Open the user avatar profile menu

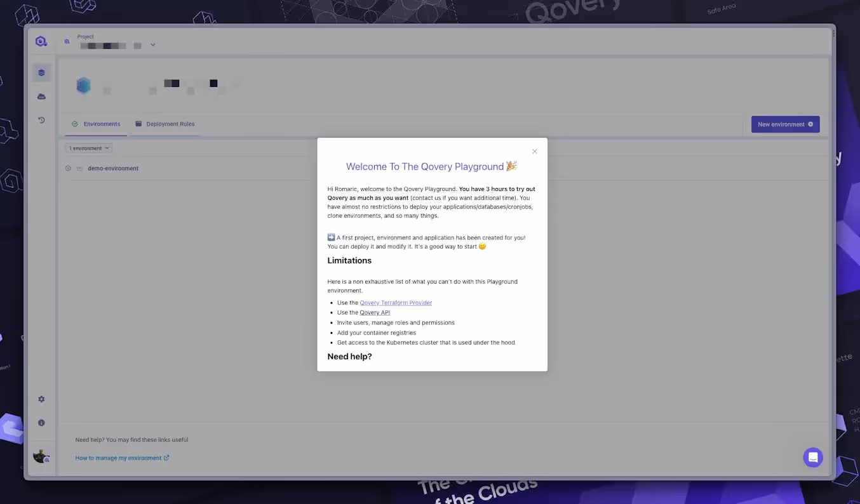pyautogui.click(x=41, y=456)
